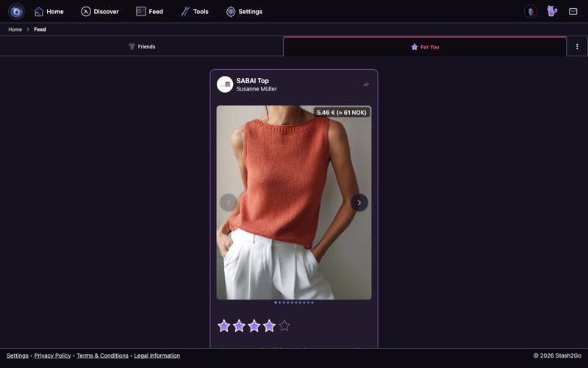Share the SABAI Top card
This screenshot has width=588, height=368.
[x=366, y=85]
